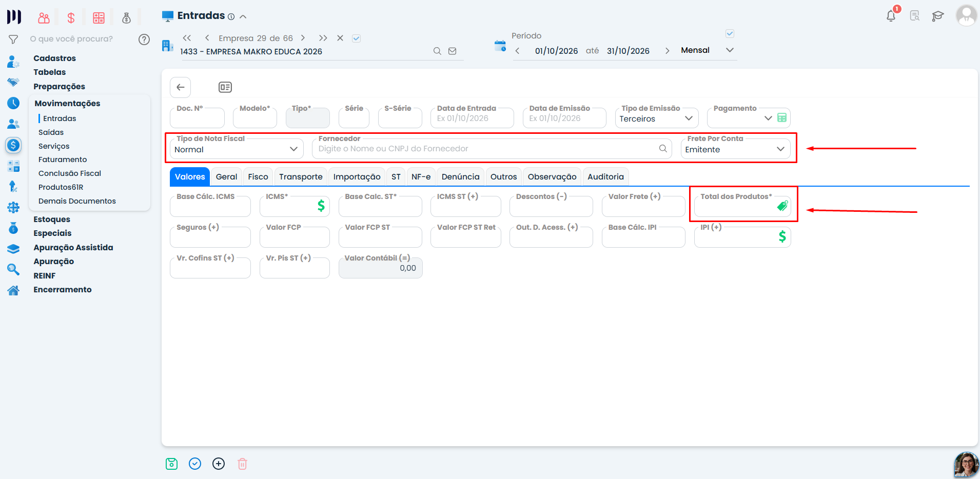The width and height of the screenshot is (980, 479).
Task: Click the back arrow button
Action: (x=181, y=87)
